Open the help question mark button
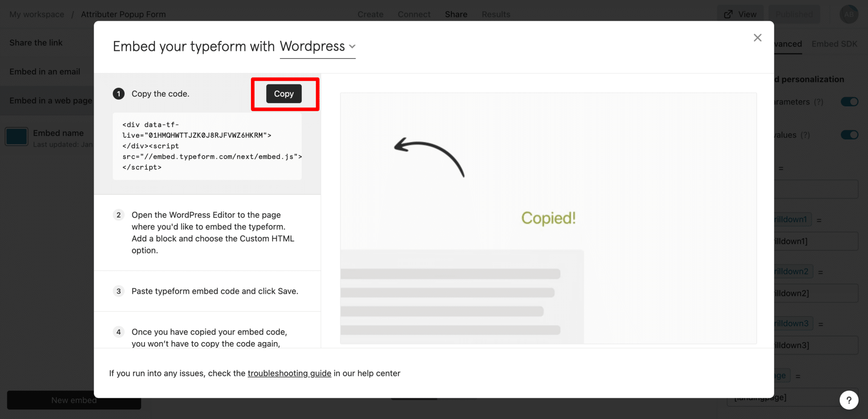 click(x=849, y=400)
